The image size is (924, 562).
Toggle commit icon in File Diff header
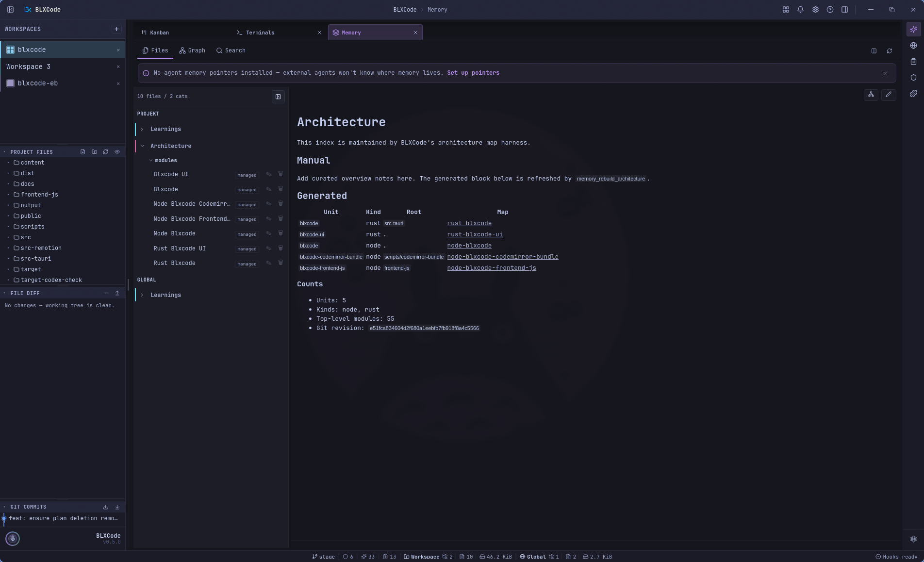(x=106, y=293)
